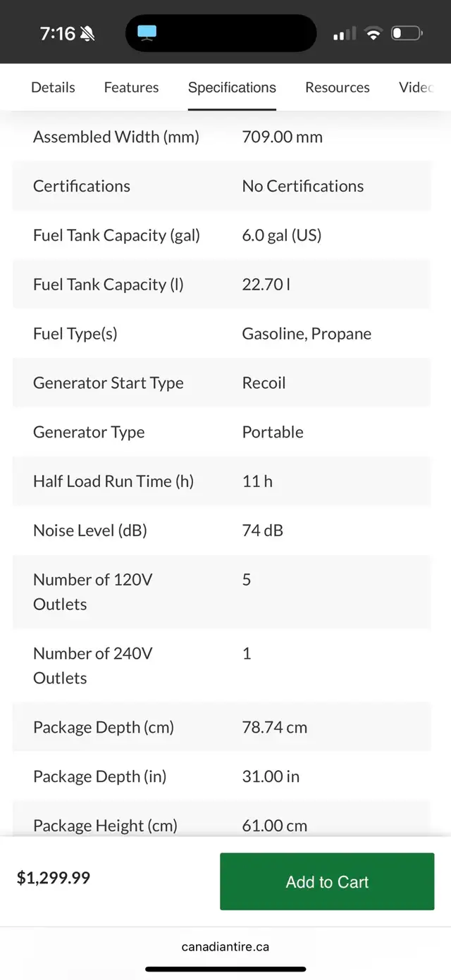Select the Half Load Run Time row

(221, 481)
